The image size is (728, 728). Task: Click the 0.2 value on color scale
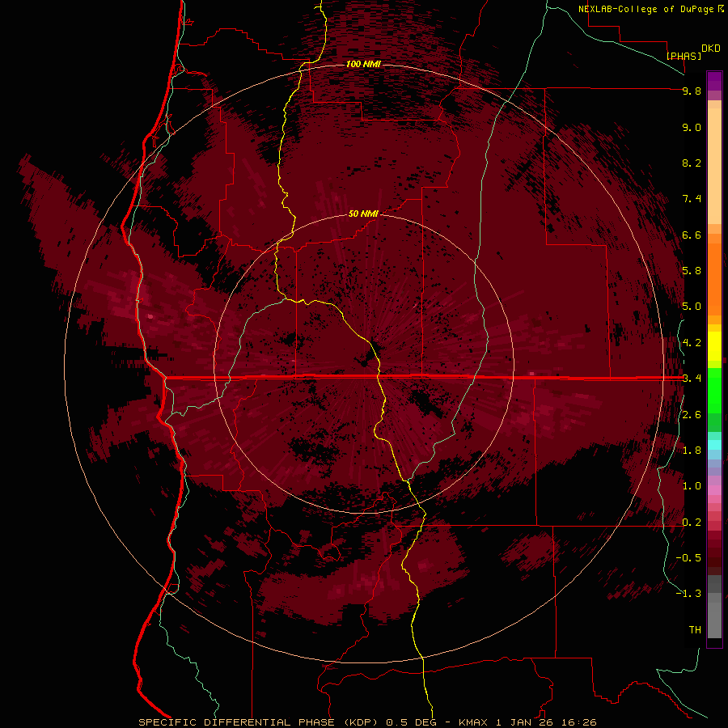coord(692,523)
